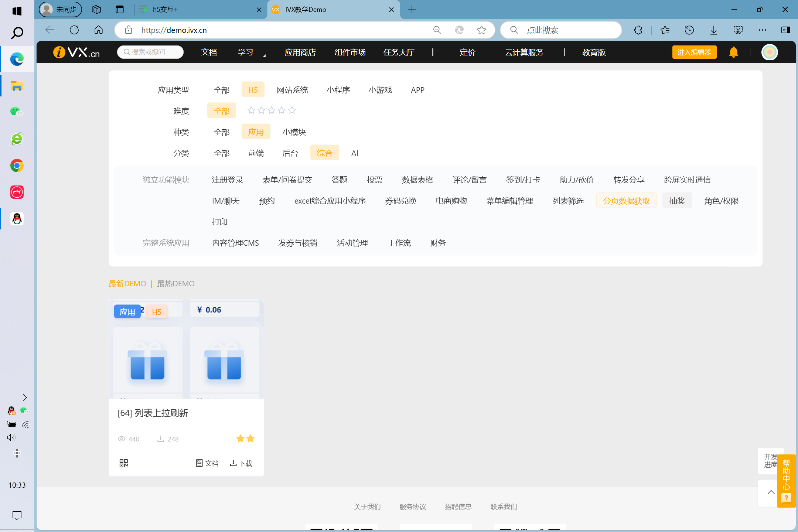Expand the taskbar hidden icons chevron
The height and width of the screenshot is (532, 798).
[25, 398]
